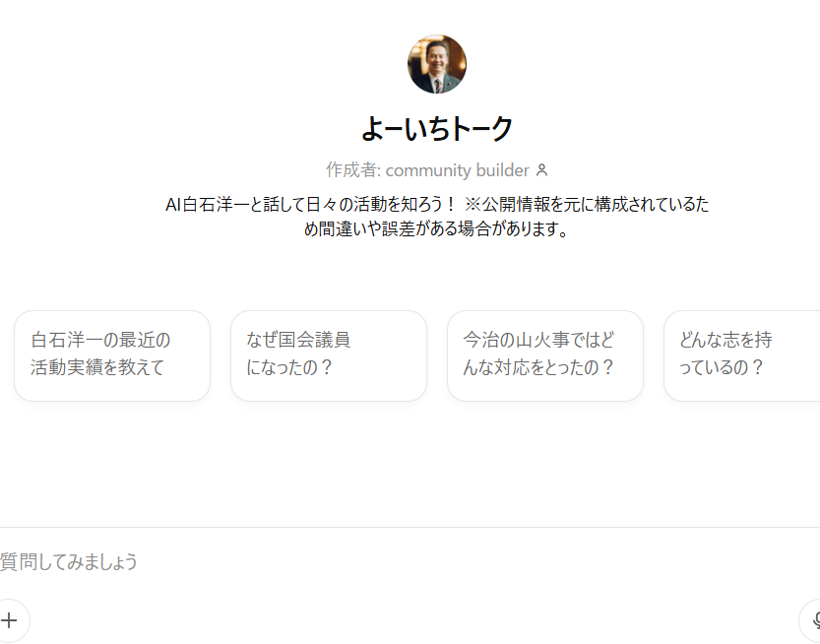Image resolution: width=820 pixels, height=644 pixels.
Task: Click the よーいちトーク title heading
Action: (437, 128)
